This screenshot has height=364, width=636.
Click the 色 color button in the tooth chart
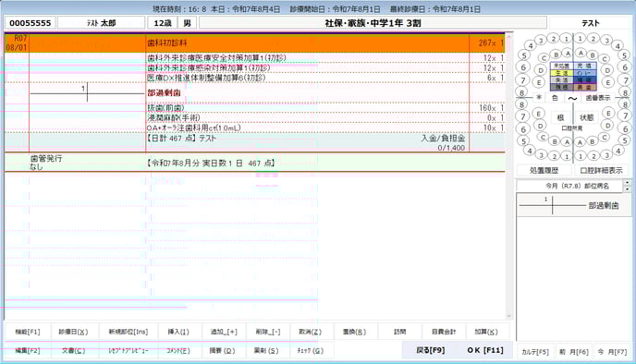(x=555, y=98)
